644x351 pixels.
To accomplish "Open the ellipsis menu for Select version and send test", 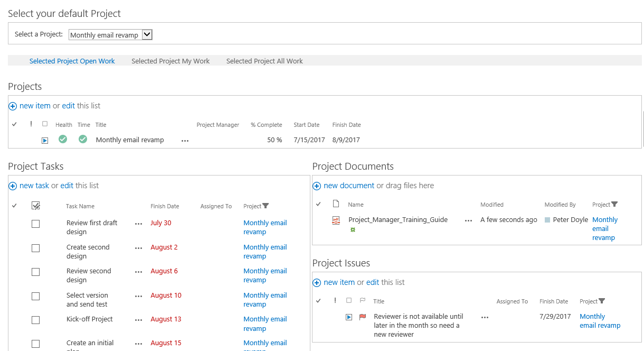I will 139,296.
